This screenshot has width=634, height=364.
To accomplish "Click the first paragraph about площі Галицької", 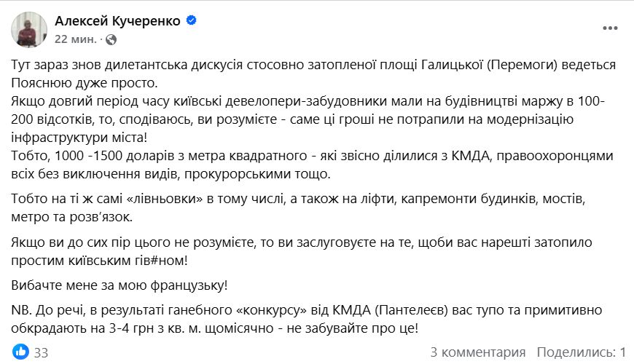I will point(313,65).
